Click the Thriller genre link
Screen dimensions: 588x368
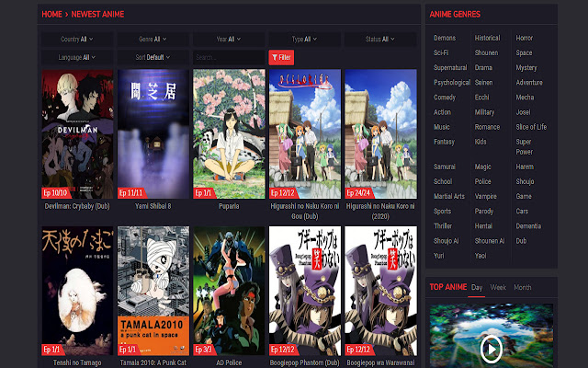443,226
